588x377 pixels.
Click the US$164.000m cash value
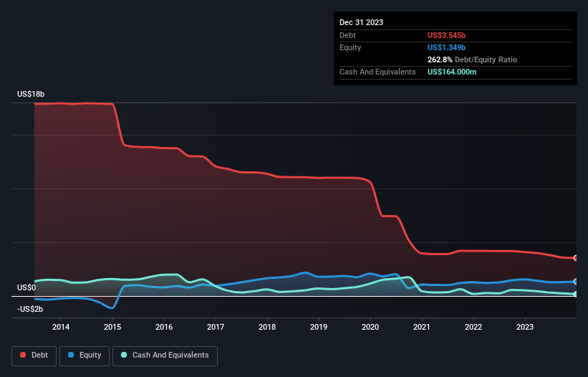click(452, 72)
